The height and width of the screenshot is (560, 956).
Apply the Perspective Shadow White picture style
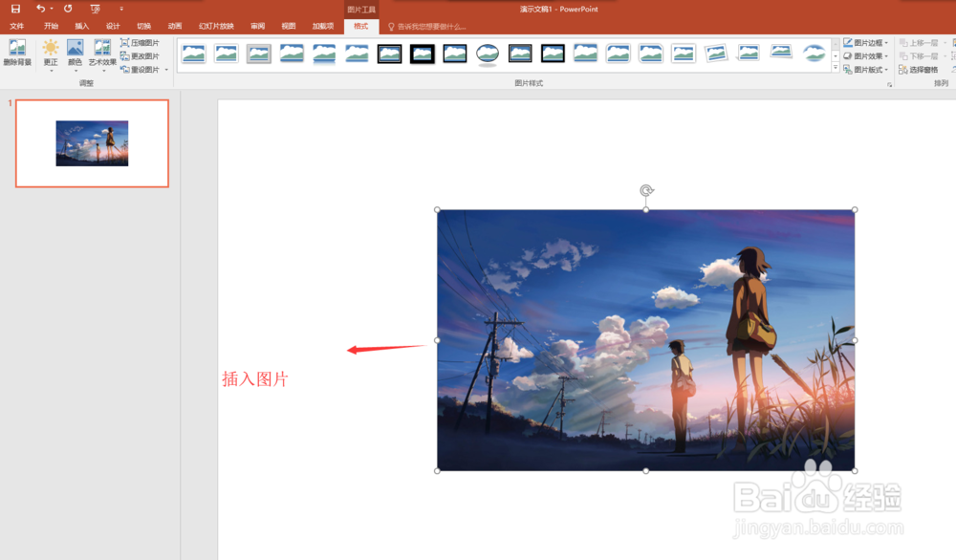(x=749, y=54)
